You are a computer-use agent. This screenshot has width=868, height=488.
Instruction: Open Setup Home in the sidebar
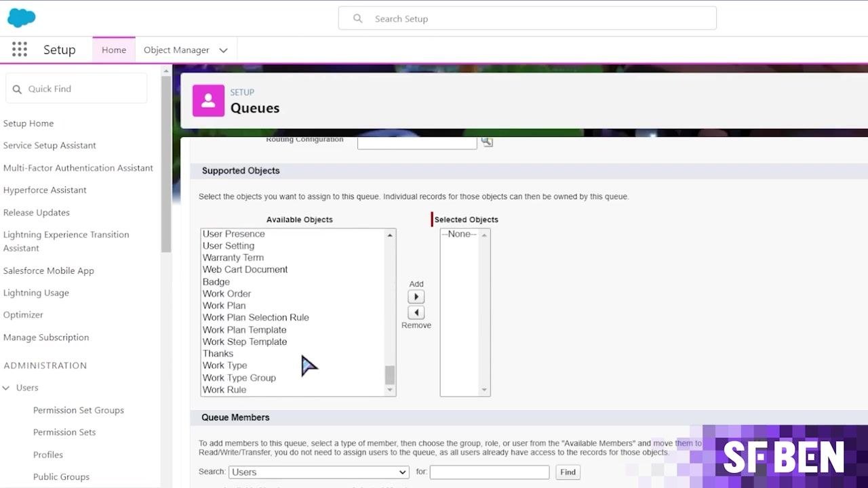point(28,123)
